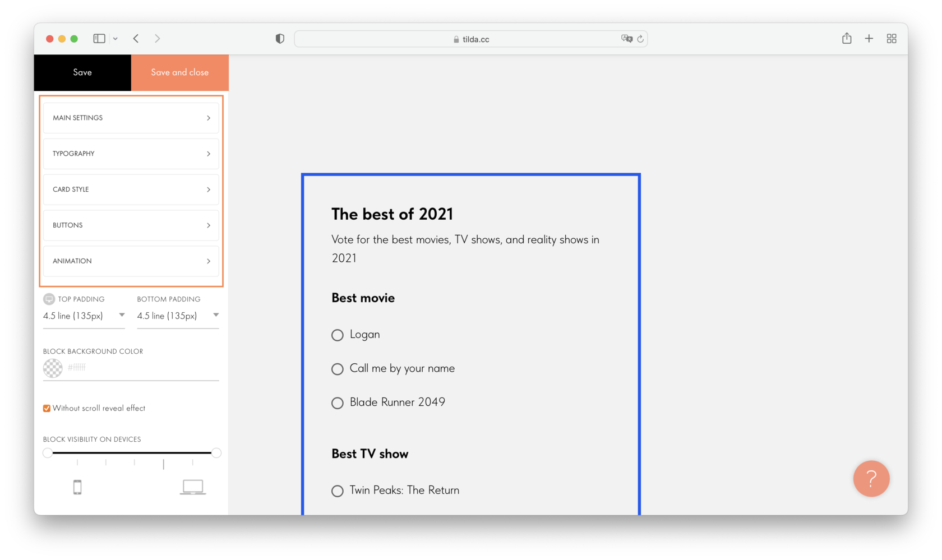Screen dimensions: 942x560
Task: Open help with the question mark button
Action: coord(871,479)
